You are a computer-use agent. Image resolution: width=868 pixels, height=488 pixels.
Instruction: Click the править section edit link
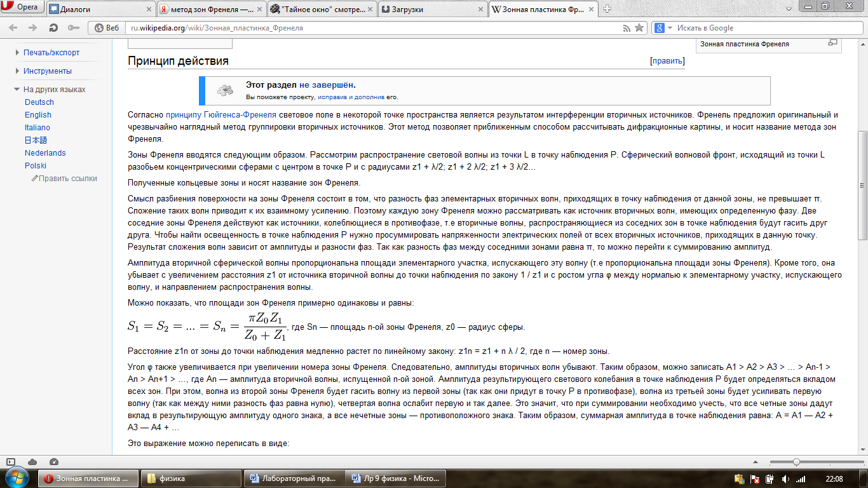click(x=667, y=61)
